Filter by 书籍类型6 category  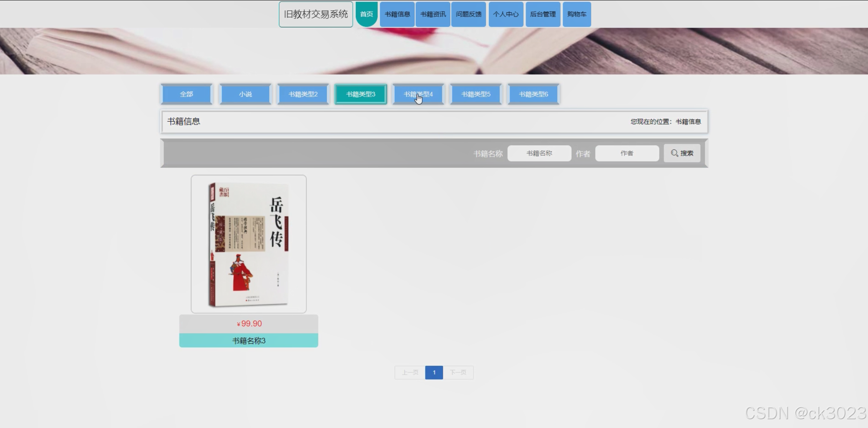coord(533,94)
